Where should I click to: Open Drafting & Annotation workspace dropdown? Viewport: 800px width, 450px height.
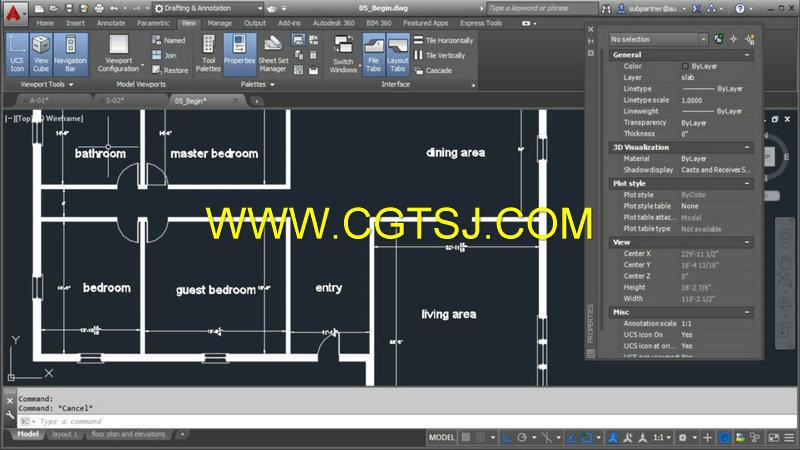208,8
